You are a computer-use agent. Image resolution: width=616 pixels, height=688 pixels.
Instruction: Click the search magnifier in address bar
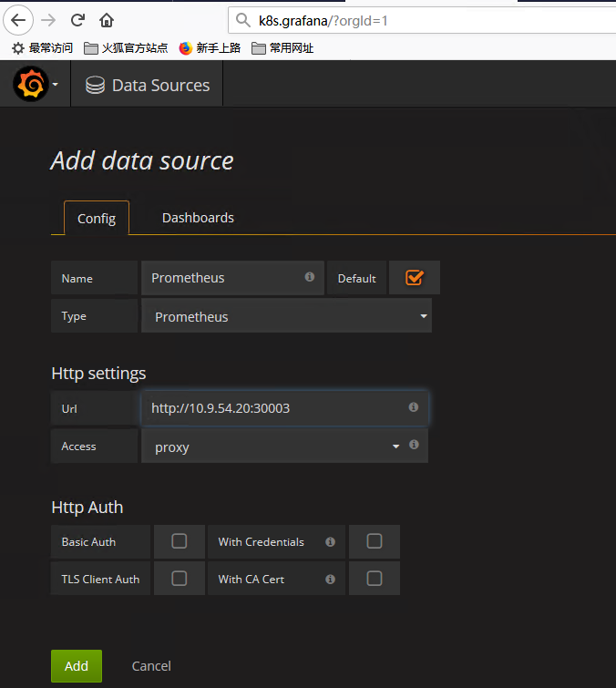242,20
